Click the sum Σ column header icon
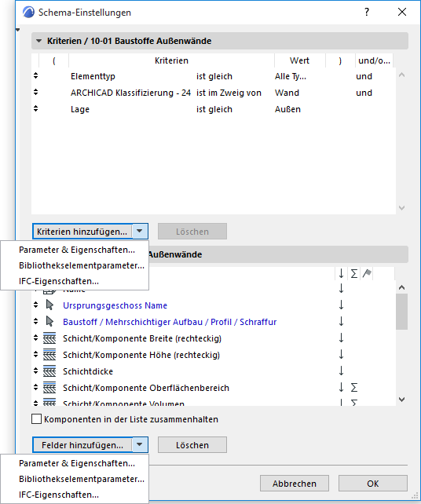Viewport: 421px width, 504px height. click(354, 274)
